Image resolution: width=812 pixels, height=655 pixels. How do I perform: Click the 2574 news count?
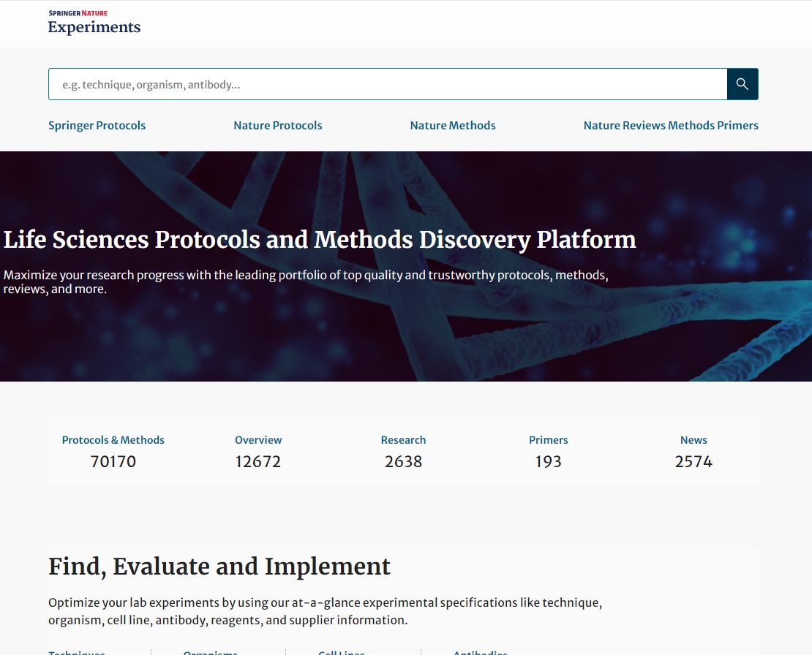pos(693,461)
